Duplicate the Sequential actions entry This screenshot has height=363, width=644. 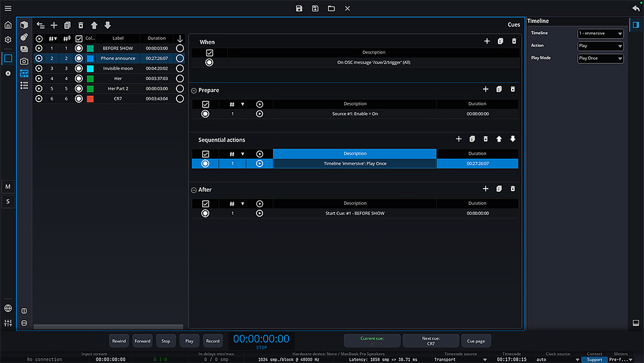click(x=472, y=139)
